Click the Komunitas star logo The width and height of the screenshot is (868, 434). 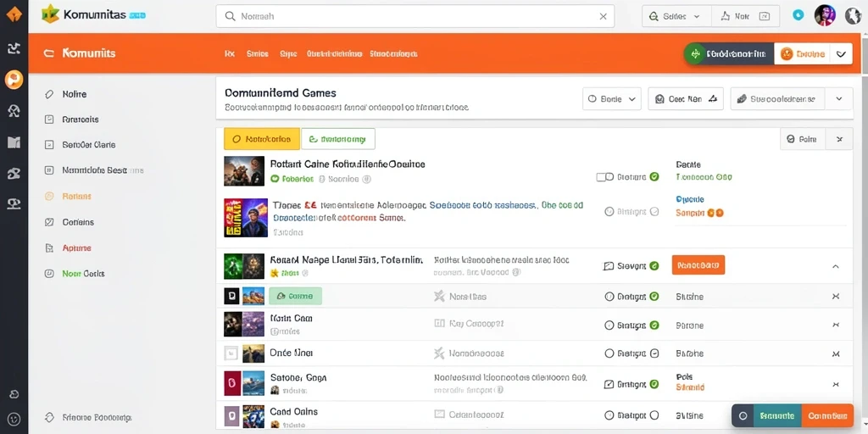click(x=50, y=14)
